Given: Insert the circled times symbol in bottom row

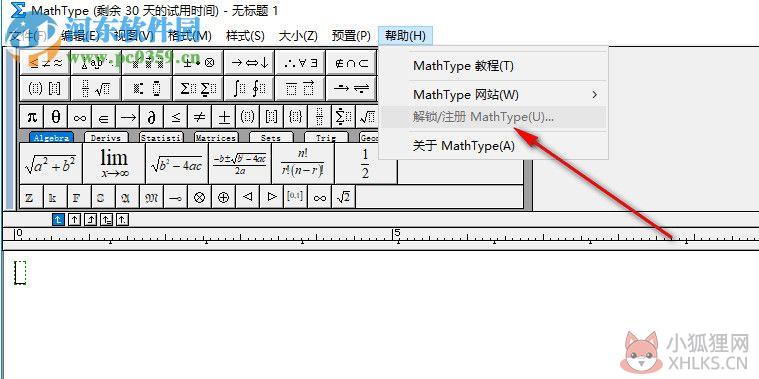Looking at the screenshot, I should coord(199,197).
